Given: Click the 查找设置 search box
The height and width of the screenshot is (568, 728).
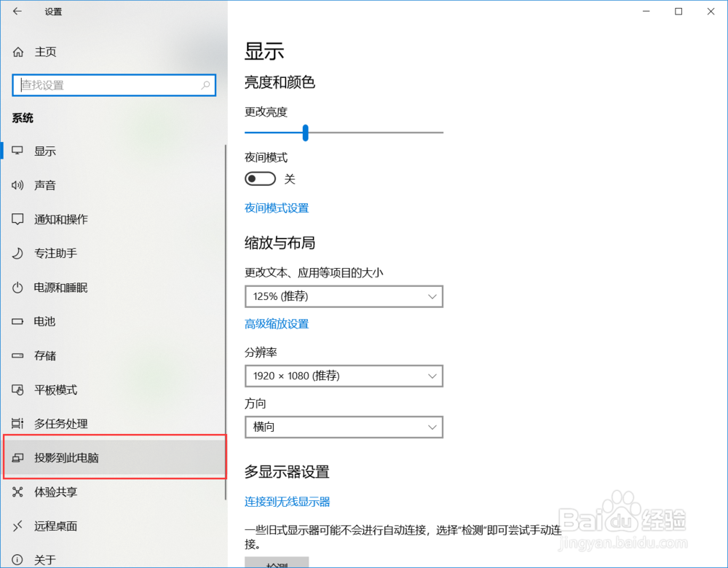Looking at the screenshot, I should [x=114, y=85].
